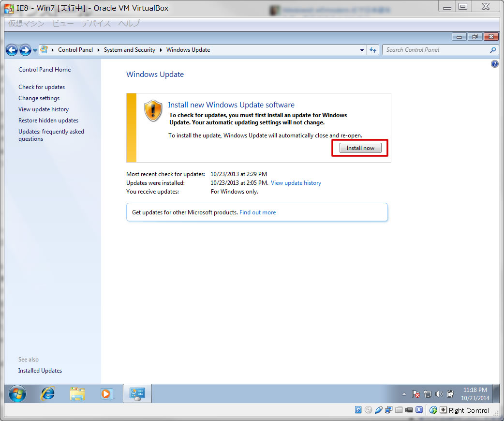Refresh the Windows Update page
Screen dimensions: 504x421
click(x=373, y=50)
